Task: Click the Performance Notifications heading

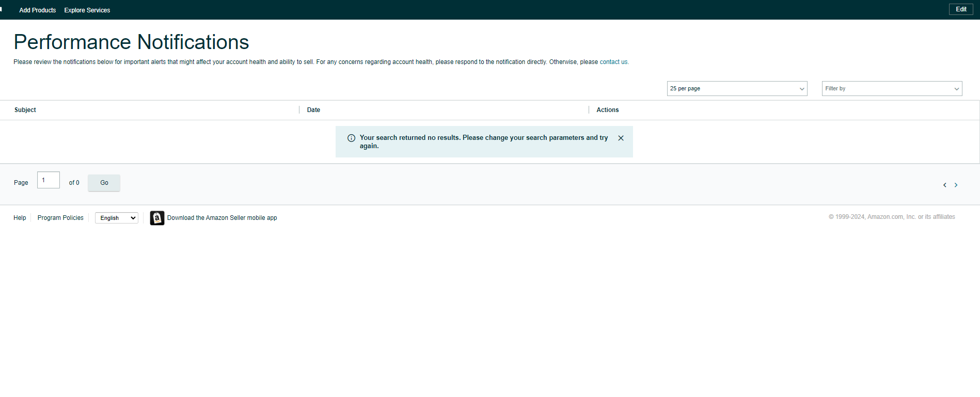Action: (x=131, y=42)
